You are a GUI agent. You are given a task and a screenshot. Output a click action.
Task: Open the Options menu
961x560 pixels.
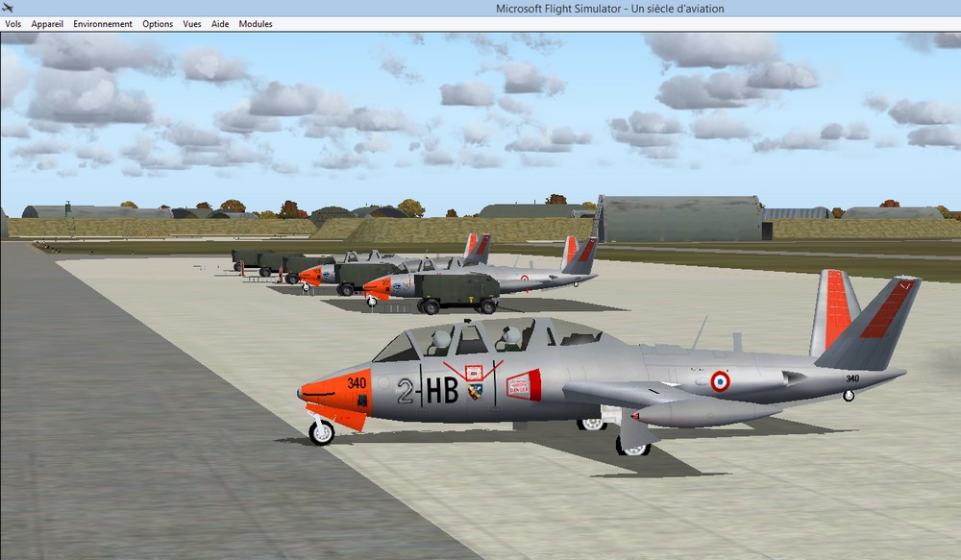click(158, 24)
